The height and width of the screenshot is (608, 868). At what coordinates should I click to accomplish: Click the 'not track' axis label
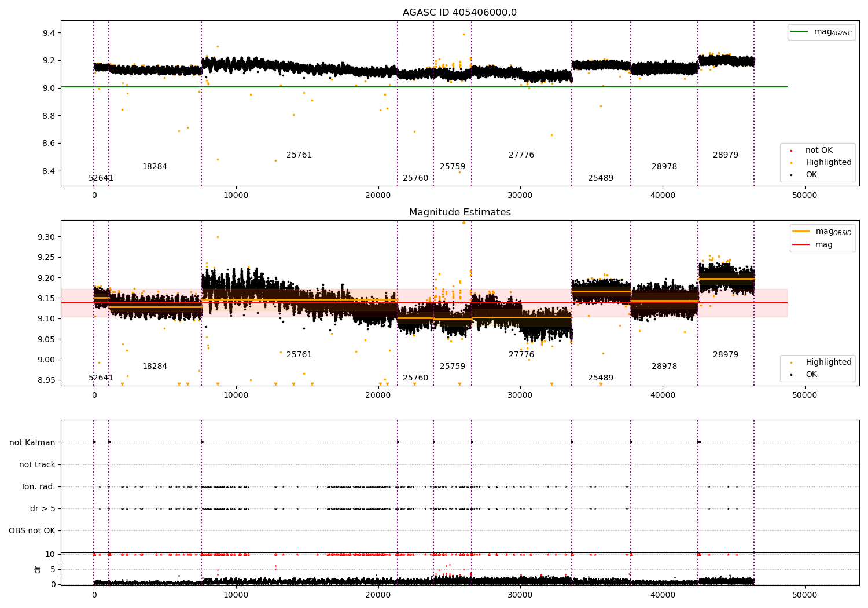pyautogui.click(x=37, y=465)
